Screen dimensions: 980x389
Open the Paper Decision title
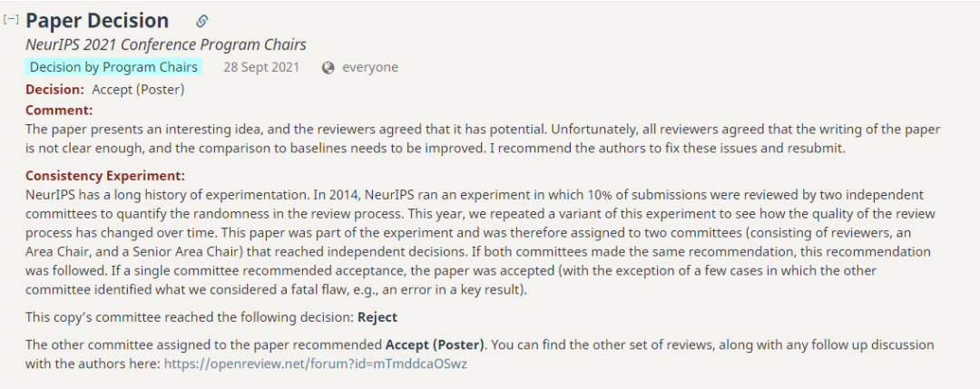coord(97,21)
